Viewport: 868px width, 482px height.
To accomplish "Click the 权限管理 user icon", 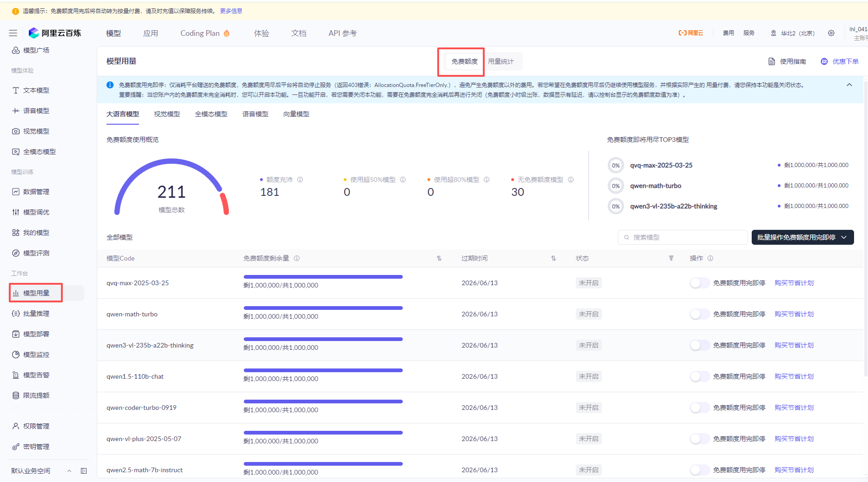I will 16,426.
